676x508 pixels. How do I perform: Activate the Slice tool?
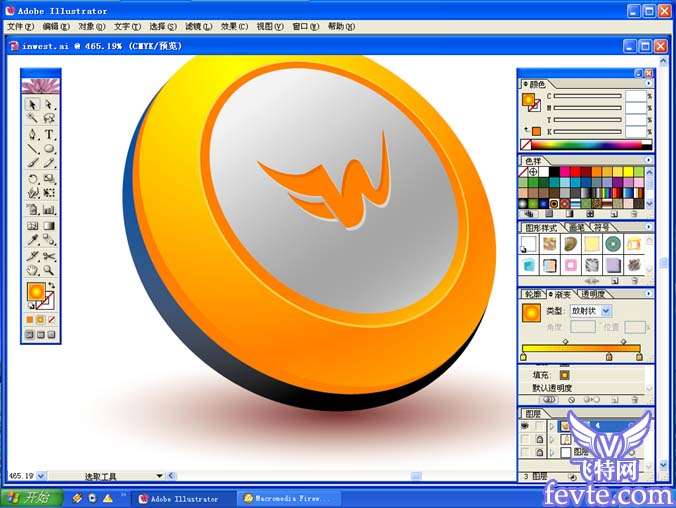pyautogui.click(x=32, y=256)
